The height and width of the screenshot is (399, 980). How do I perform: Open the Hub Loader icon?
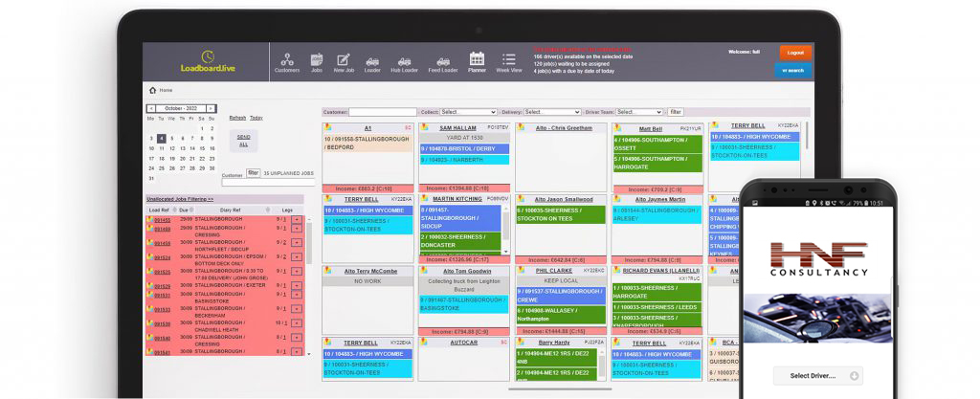point(404,62)
